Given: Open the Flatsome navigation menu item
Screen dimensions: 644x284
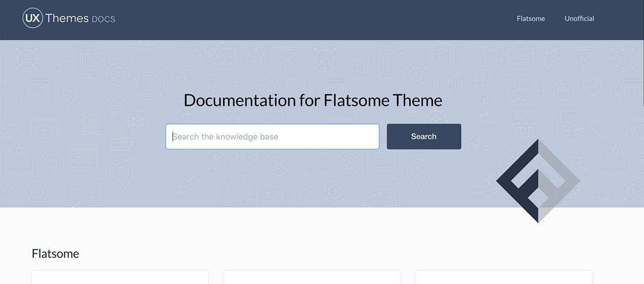Looking at the screenshot, I should click(530, 19).
